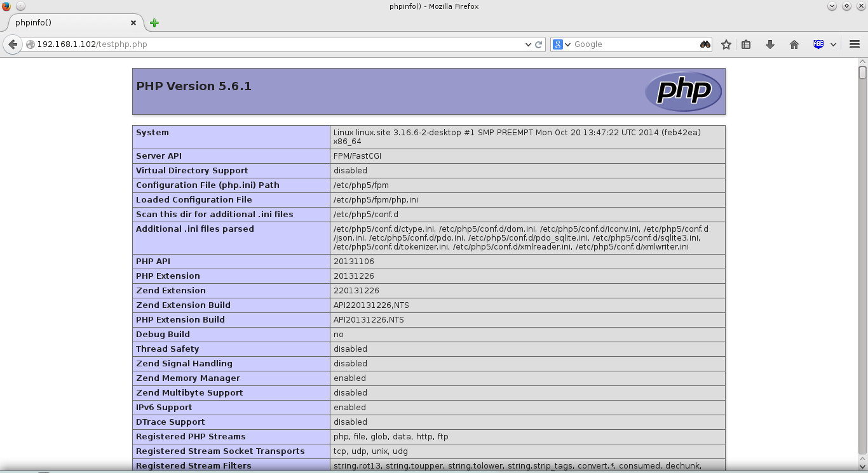Click 'Virtual Directory Support' label
Viewport: 868px width, 473px height.
click(x=192, y=171)
